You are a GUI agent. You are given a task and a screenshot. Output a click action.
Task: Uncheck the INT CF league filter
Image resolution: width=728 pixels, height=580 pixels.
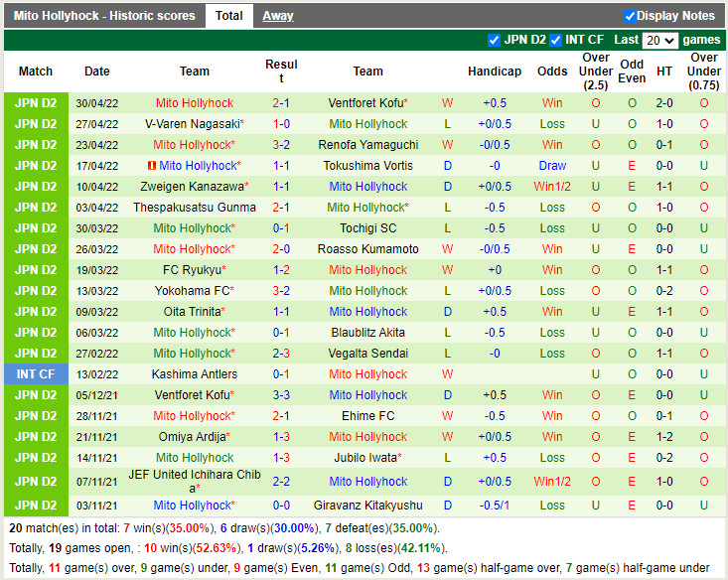pos(555,41)
